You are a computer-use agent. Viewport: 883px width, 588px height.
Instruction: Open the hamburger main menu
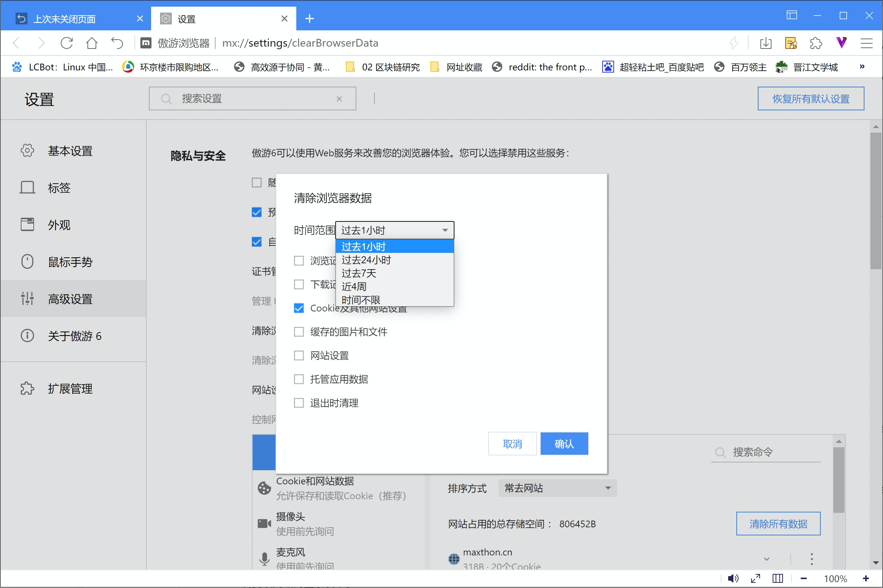point(866,43)
